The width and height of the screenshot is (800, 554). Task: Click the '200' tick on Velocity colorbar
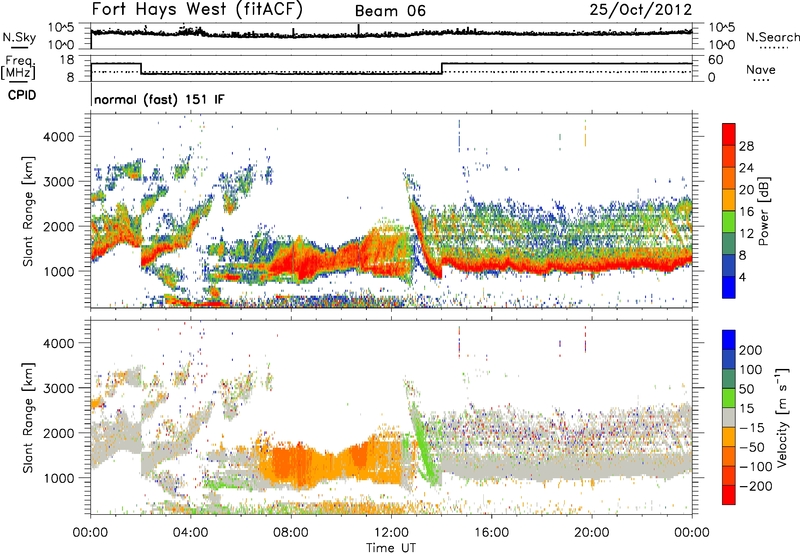[751, 350]
